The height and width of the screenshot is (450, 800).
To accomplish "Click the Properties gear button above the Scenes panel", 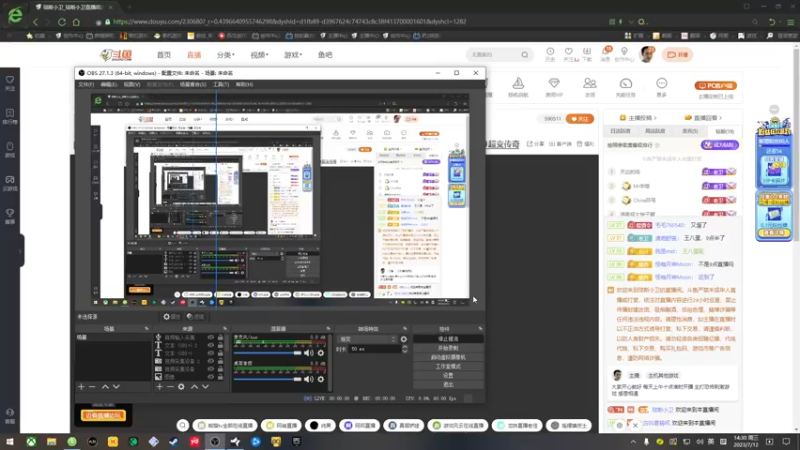I will [x=171, y=317].
